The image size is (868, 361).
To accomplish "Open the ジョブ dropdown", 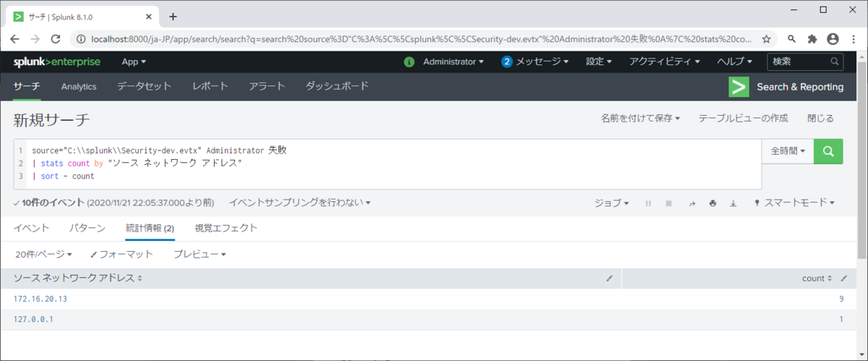I will tap(611, 203).
